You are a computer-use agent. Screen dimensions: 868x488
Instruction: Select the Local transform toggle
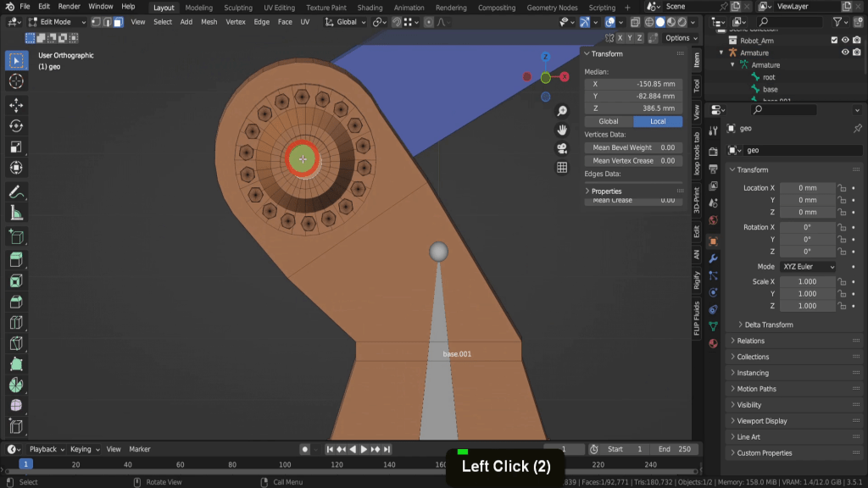[658, 121]
